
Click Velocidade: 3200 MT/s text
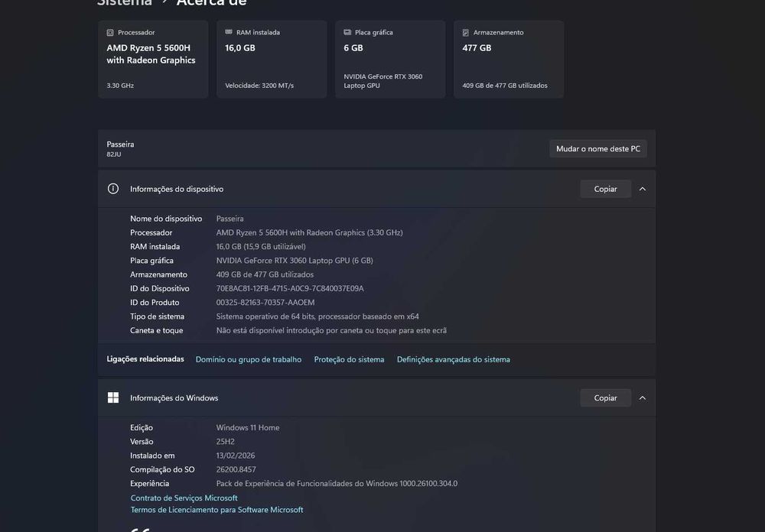click(x=259, y=86)
